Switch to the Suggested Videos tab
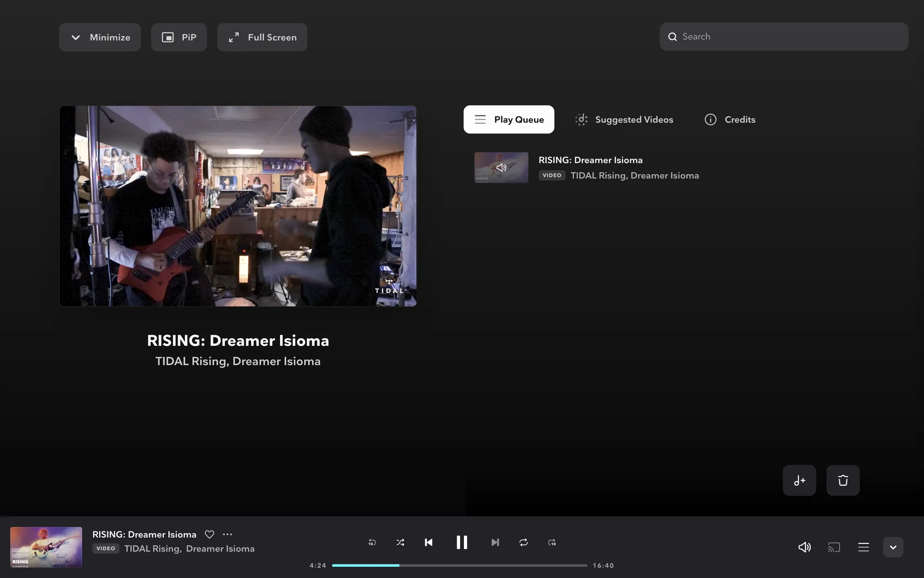This screenshot has width=924, height=578. (x=624, y=119)
